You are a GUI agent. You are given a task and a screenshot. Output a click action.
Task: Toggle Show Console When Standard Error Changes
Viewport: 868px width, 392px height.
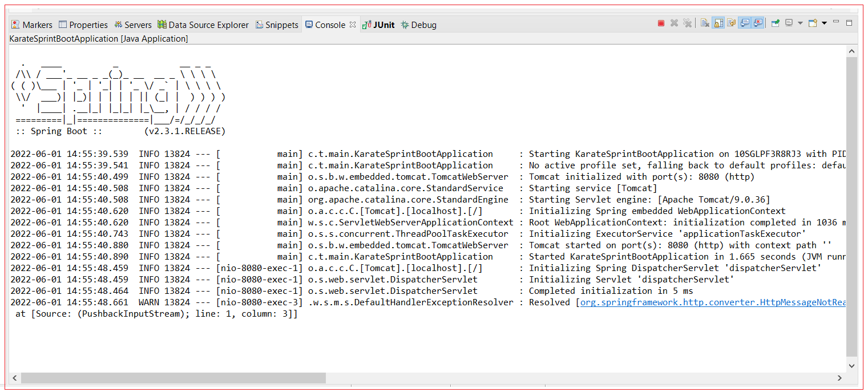point(757,23)
